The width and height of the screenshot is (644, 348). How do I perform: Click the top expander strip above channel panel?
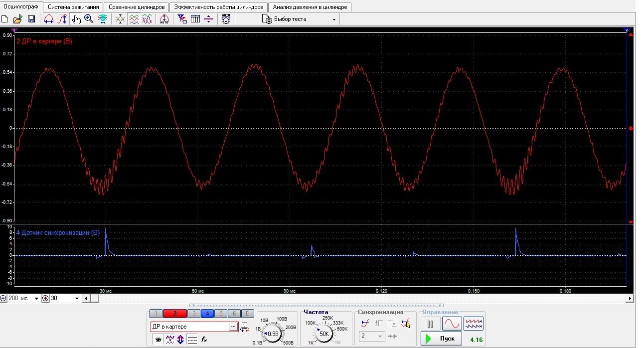316,305
